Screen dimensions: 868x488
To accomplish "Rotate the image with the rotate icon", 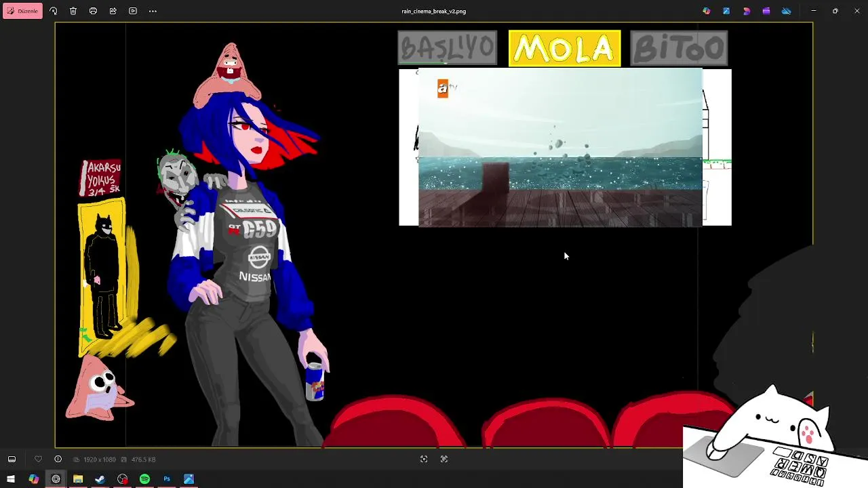I will pos(54,11).
